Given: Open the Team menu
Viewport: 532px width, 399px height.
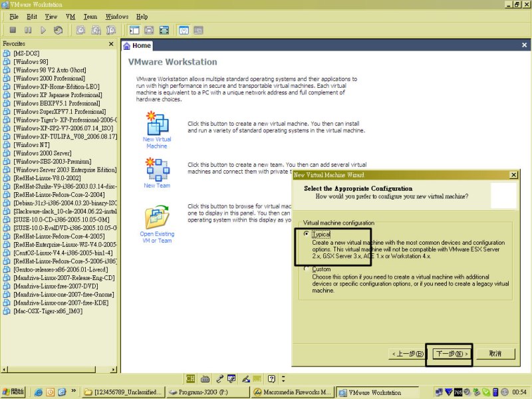Looking at the screenshot, I should pos(90,17).
